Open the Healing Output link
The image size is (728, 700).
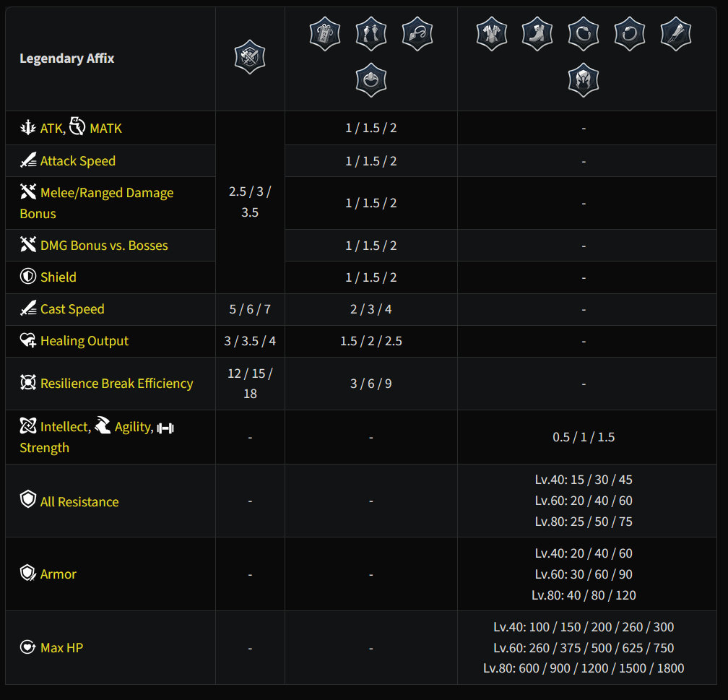[x=84, y=341]
